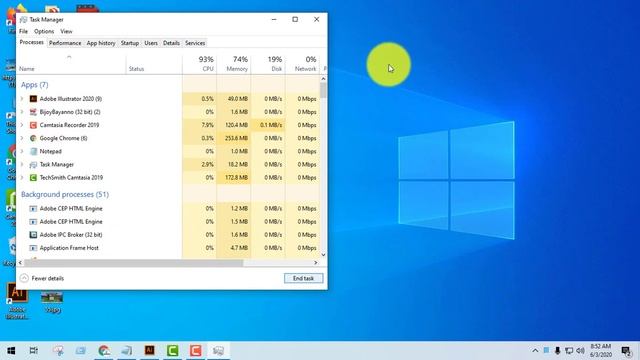Click the volume speaker tray icon

[x=580, y=351]
